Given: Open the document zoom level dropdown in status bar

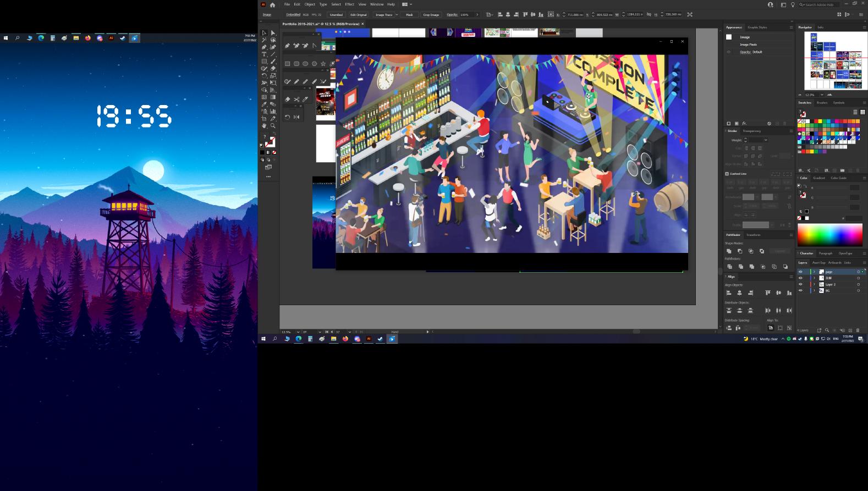Looking at the screenshot, I should [298, 332].
